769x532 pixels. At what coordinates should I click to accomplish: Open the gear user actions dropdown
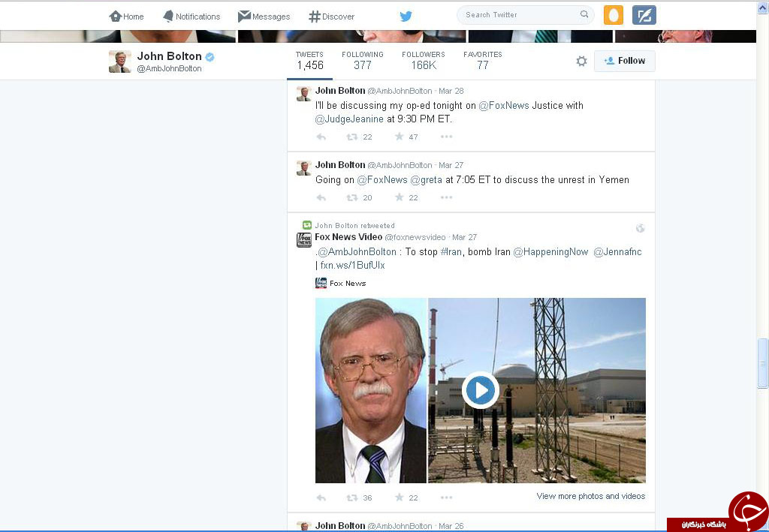coord(581,62)
